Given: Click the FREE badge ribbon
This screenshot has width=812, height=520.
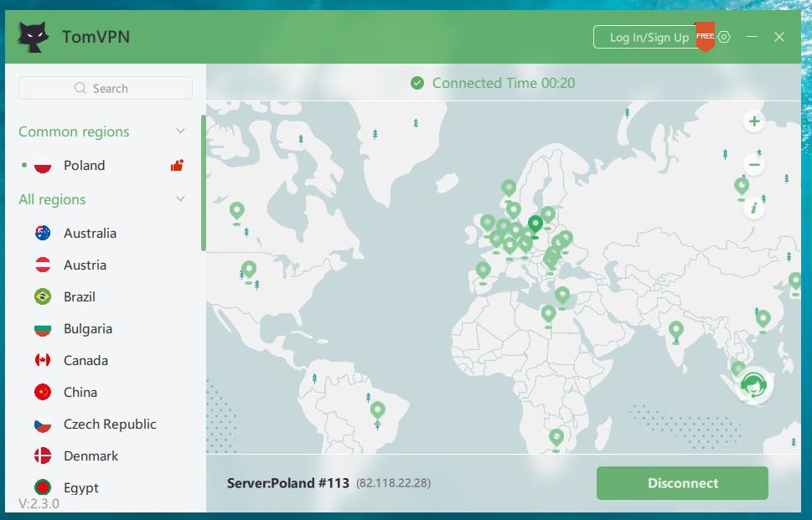Looking at the screenshot, I should pyautogui.click(x=705, y=38).
